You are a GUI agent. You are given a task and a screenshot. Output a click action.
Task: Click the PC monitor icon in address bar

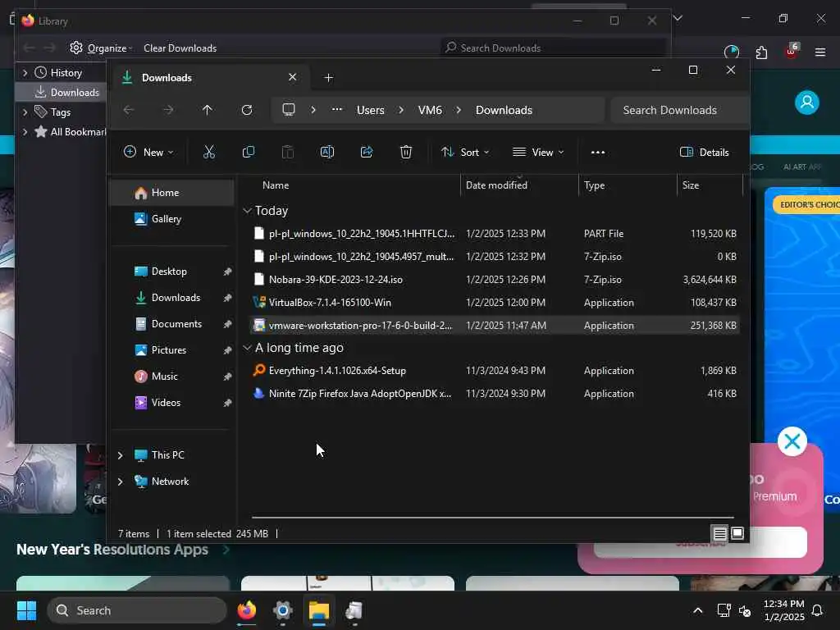pos(289,110)
